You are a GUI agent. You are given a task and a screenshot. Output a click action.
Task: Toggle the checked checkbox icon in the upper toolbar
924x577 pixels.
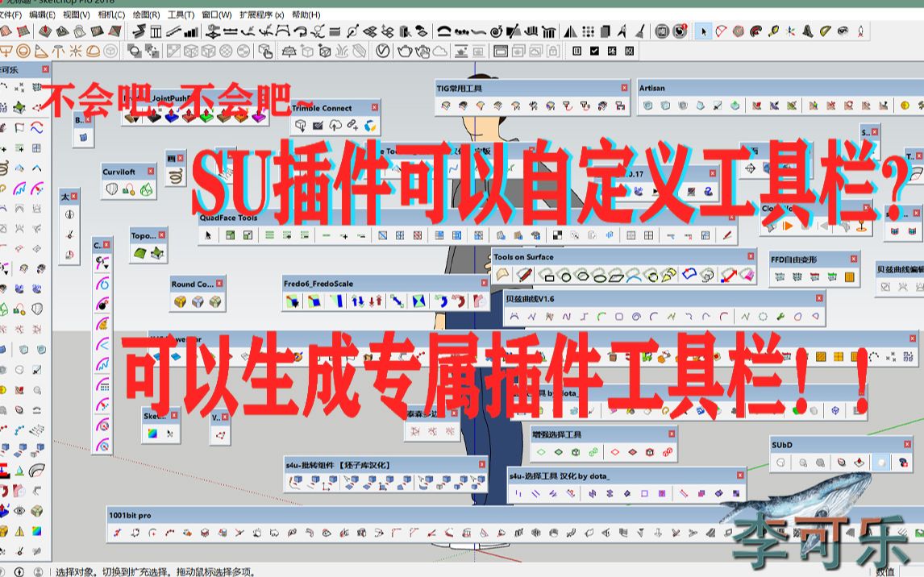(595, 51)
